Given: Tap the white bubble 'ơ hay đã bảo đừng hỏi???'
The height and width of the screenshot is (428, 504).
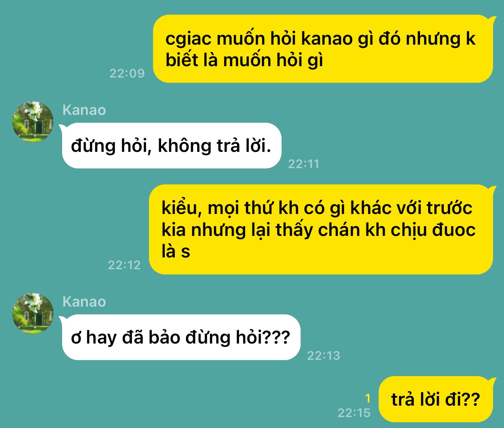Looking at the screenshot, I should pos(181,337).
